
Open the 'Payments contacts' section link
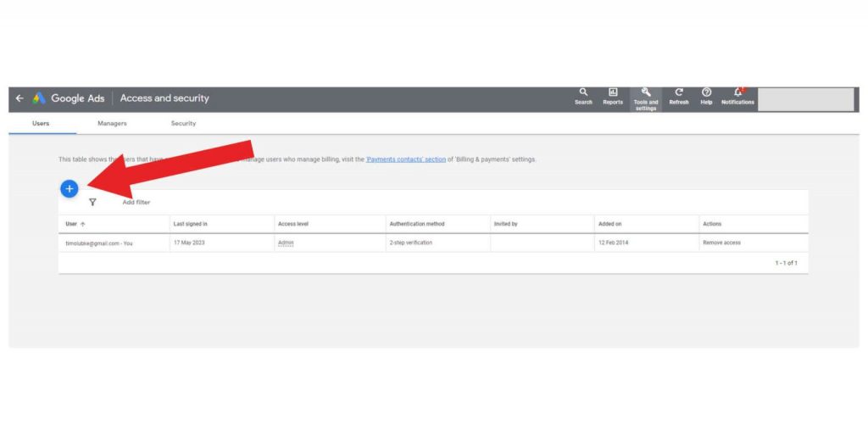pos(405,159)
